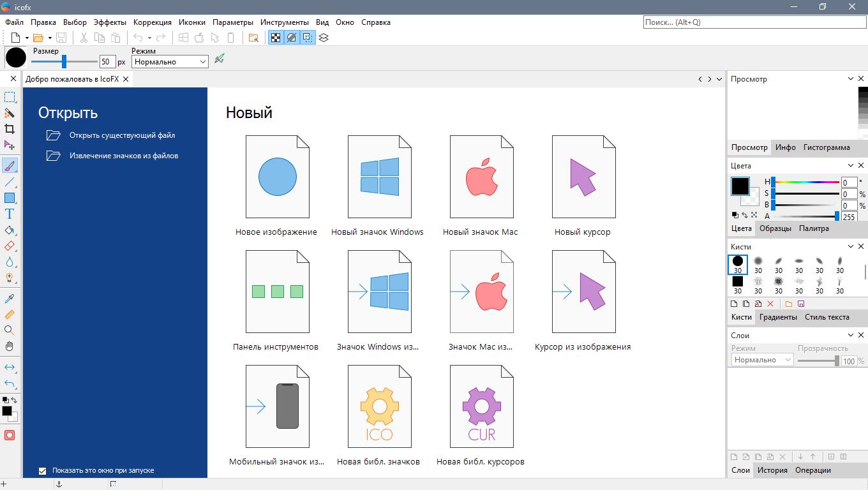
Task: Click the Hue slider in Цвета panel
Action: click(x=805, y=182)
